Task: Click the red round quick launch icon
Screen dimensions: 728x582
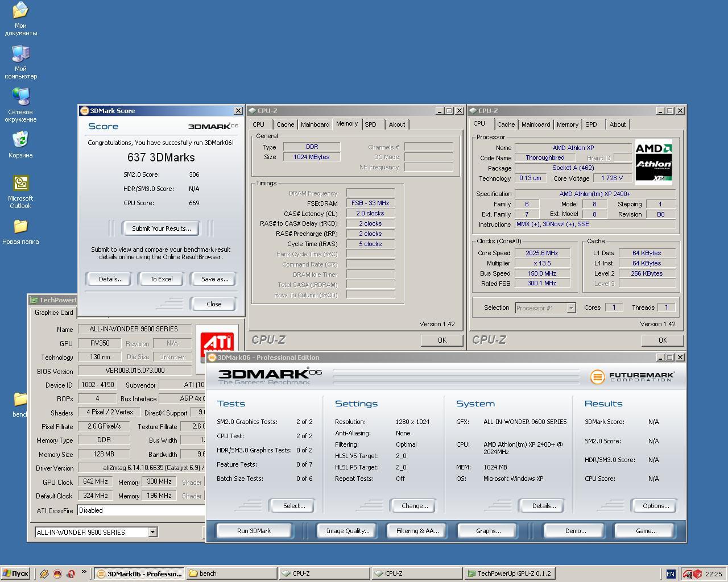Action: click(x=57, y=574)
